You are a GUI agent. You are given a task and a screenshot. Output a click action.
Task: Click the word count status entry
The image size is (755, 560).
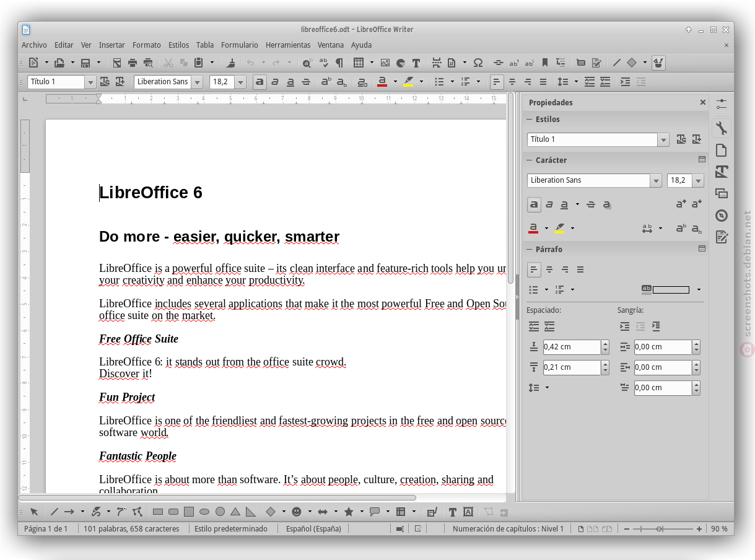[x=131, y=529]
